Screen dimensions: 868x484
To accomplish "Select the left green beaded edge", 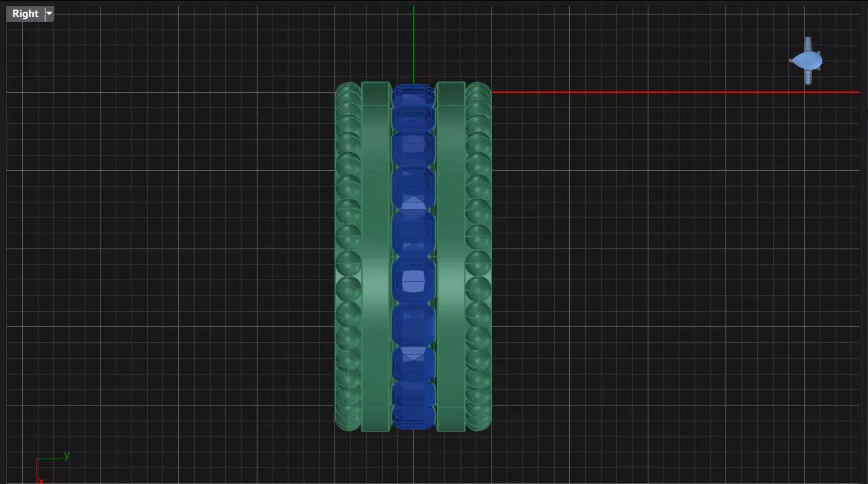I will [x=348, y=257].
